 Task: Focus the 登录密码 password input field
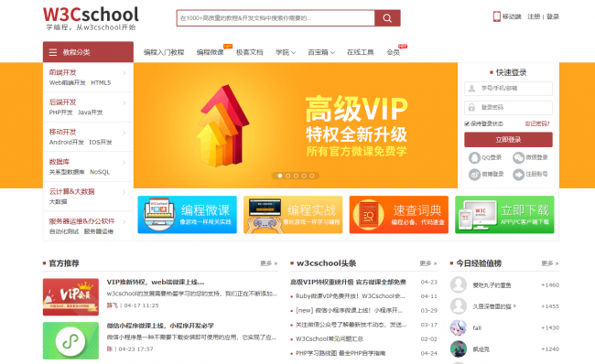(508, 108)
